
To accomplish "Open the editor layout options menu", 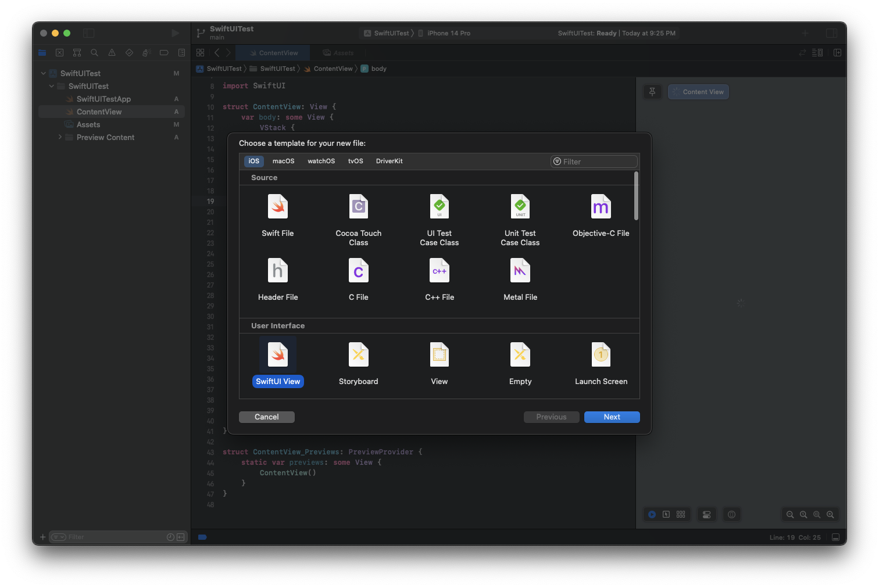I will [817, 53].
